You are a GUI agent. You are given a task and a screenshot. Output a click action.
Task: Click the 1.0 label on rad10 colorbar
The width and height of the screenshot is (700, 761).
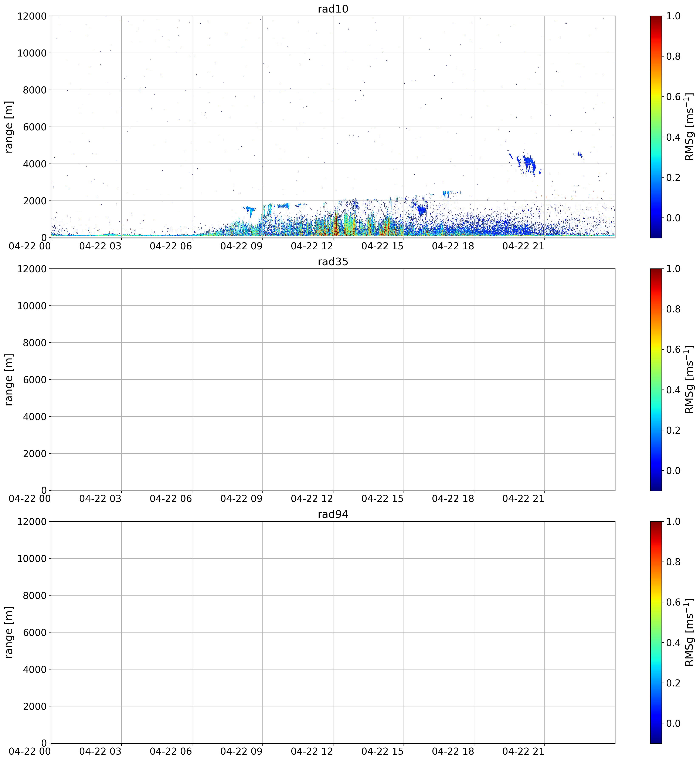673,16
